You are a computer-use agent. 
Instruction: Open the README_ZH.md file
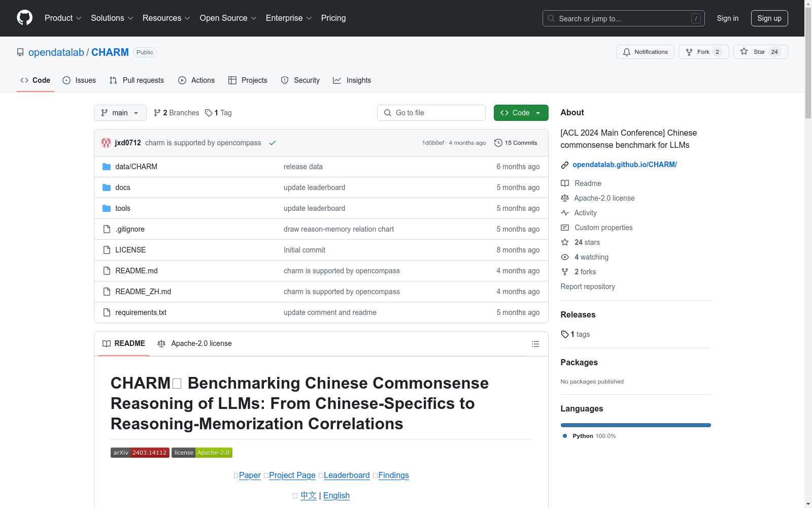[143, 292]
